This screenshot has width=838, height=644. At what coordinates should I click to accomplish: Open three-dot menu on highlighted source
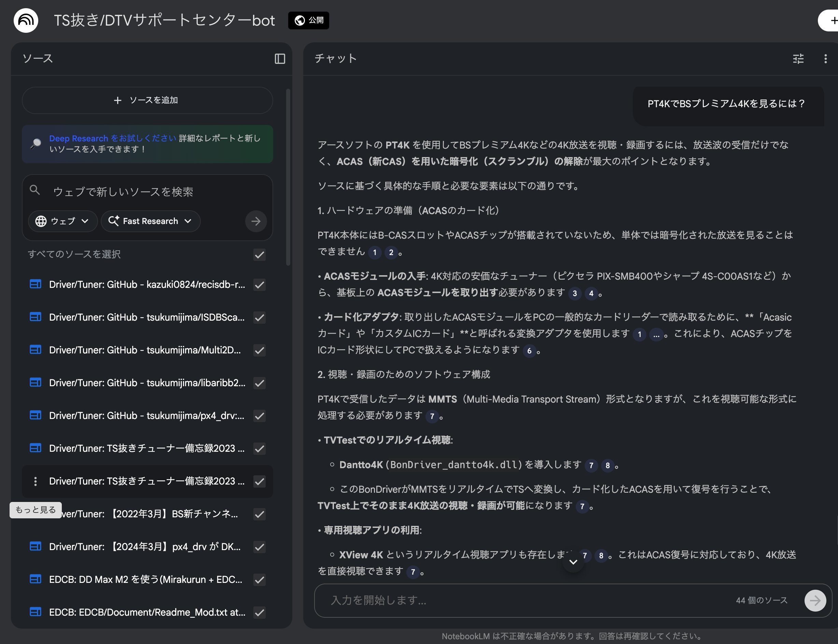coord(35,481)
